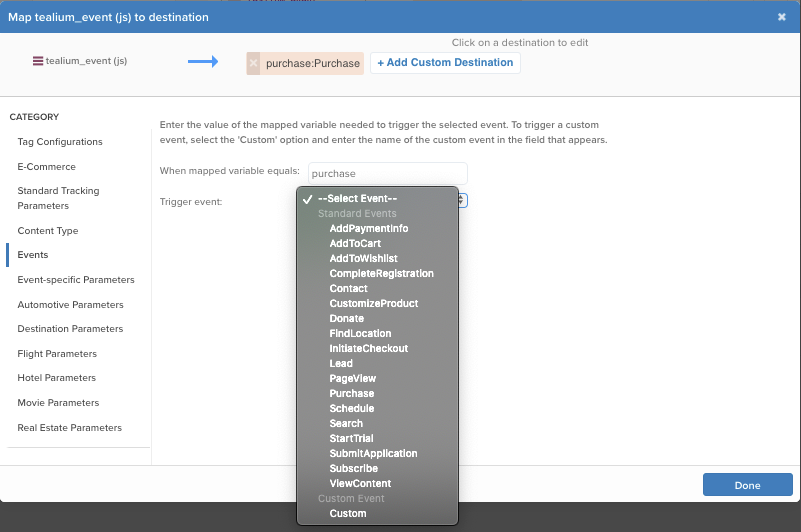The width and height of the screenshot is (801, 532).
Task: Close the mapping dialog with X
Action: [781, 17]
